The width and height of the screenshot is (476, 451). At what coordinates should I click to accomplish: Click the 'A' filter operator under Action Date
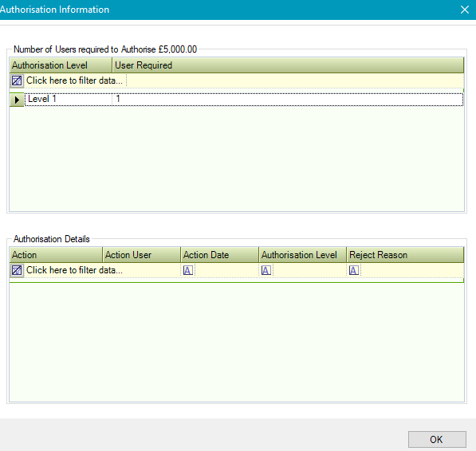coord(188,270)
